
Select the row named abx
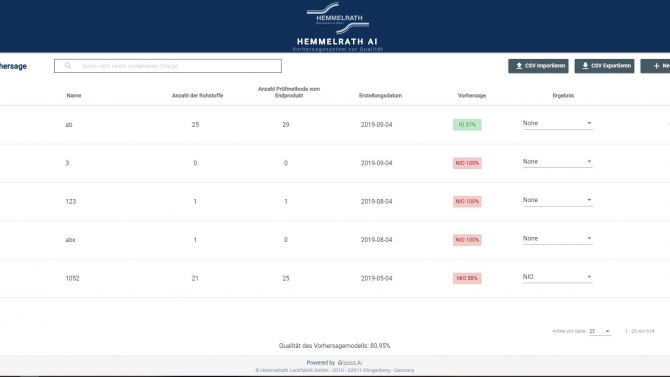click(x=335, y=240)
